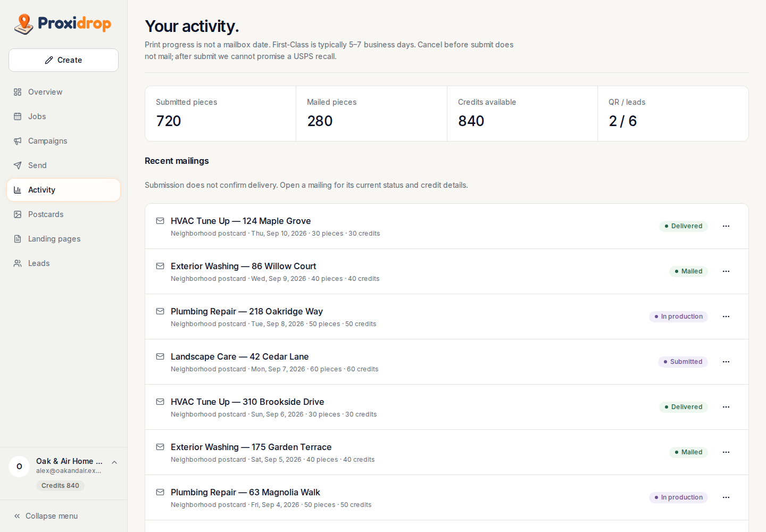Open mailing Plumbing Repair — 218 Oakridge Way
The height and width of the screenshot is (532, 766).
click(447, 317)
